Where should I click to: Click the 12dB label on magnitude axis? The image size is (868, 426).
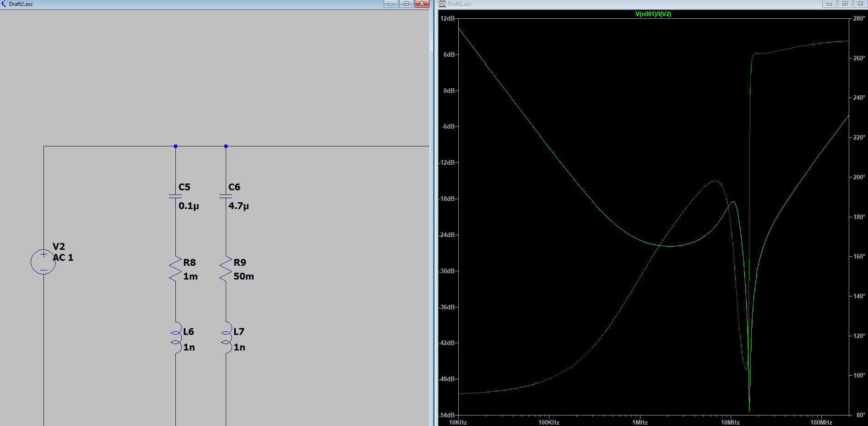tap(447, 18)
